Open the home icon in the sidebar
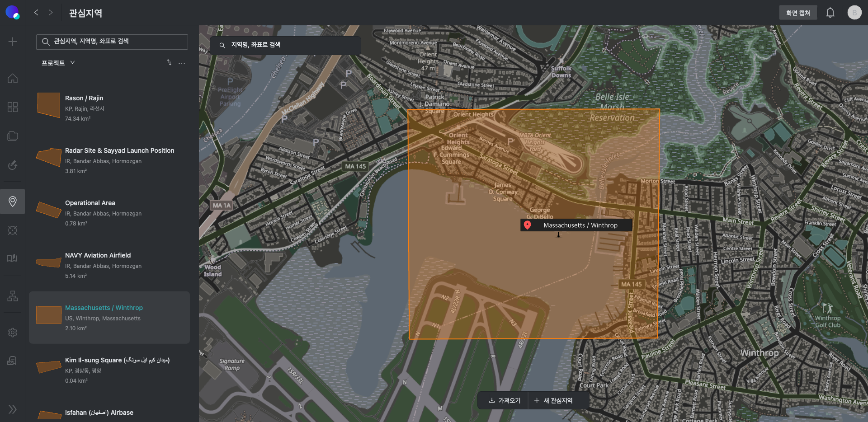 [x=13, y=78]
